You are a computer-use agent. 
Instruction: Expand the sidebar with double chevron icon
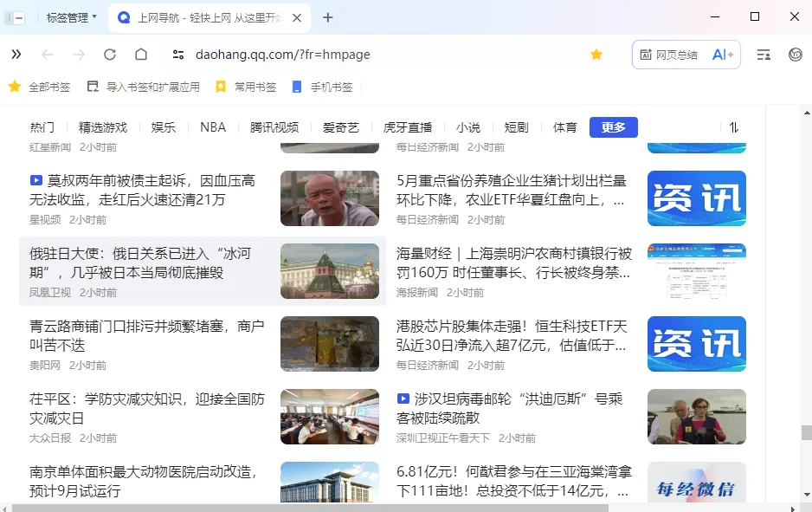(16, 55)
